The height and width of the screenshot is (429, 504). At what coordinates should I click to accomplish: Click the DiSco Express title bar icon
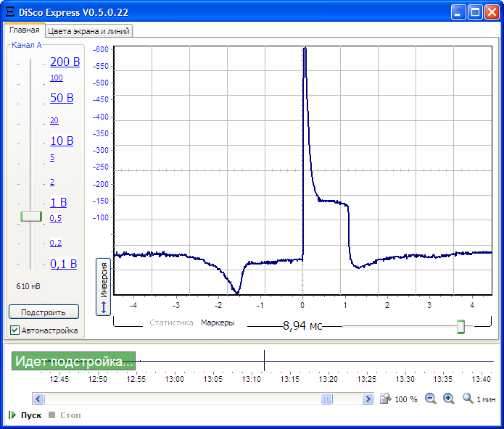point(9,12)
